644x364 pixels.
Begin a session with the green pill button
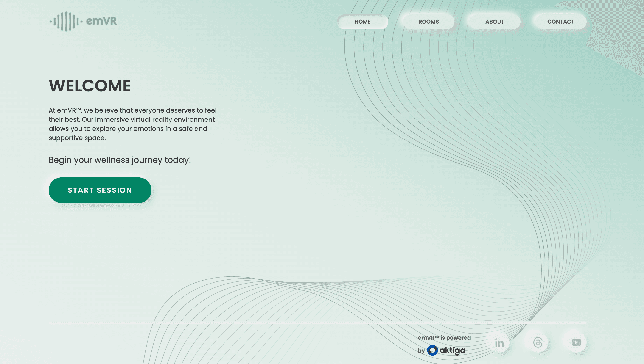[x=100, y=190]
